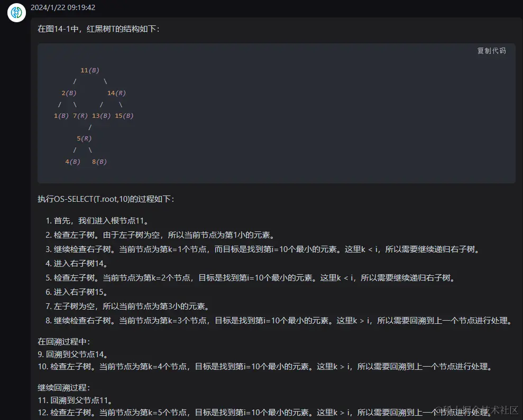
Task: Click the message timestamp 2024/1/22
Action: coord(48,7)
